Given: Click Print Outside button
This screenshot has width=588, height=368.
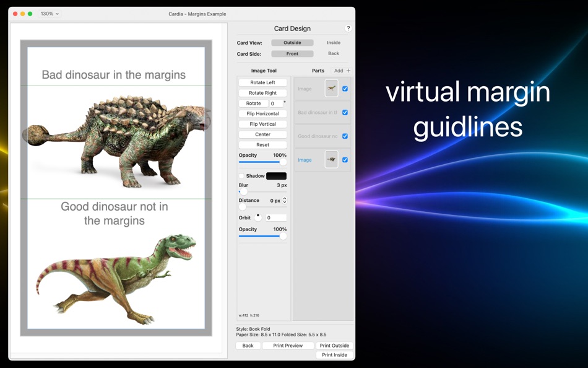Looking at the screenshot, I should point(334,346).
